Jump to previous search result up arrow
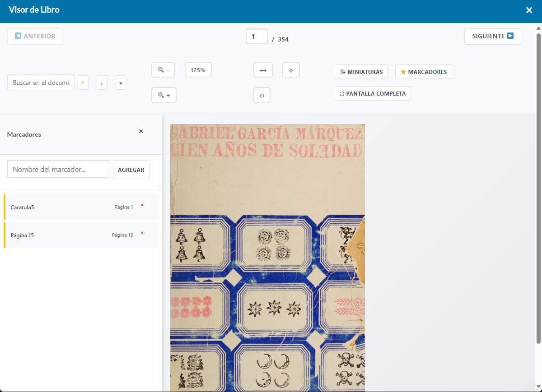 83,83
